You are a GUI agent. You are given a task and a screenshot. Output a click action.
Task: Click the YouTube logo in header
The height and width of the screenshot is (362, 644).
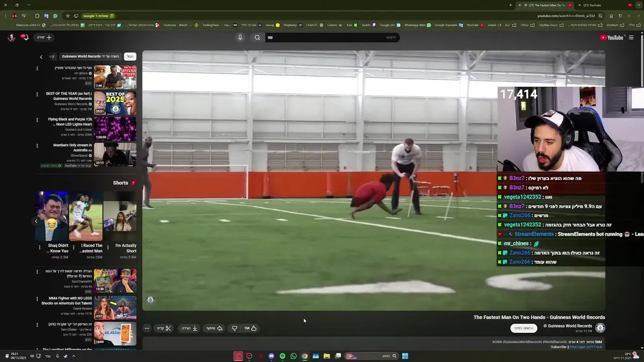point(611,38)
